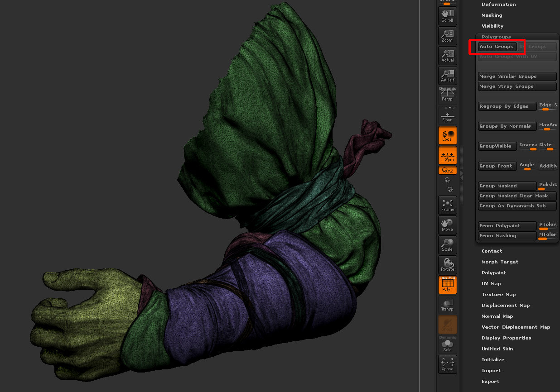Click Group Masked Clear Mask

pyautogui.click(x=517, y=196)
